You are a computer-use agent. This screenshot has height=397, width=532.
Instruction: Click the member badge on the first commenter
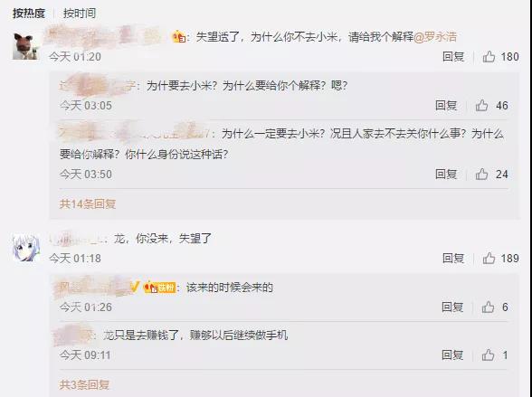click(179, 36)
